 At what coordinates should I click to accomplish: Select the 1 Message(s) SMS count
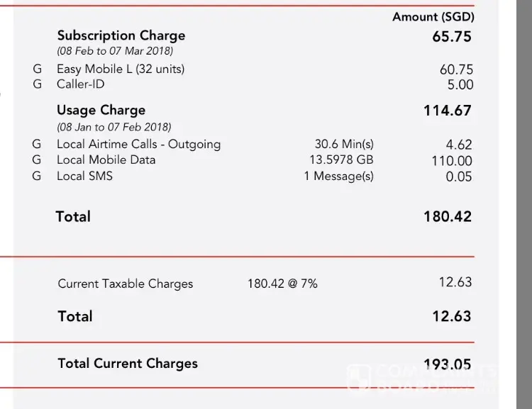coord(338,177)
